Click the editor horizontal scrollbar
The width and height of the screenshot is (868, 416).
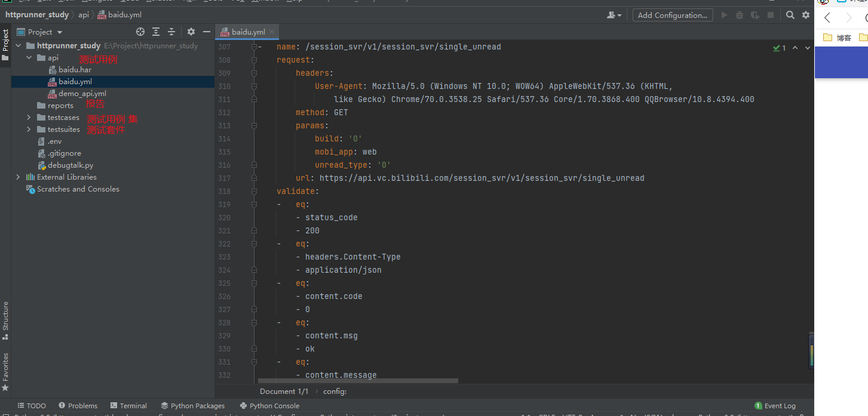pyautogui.click(x=358, y=380)
